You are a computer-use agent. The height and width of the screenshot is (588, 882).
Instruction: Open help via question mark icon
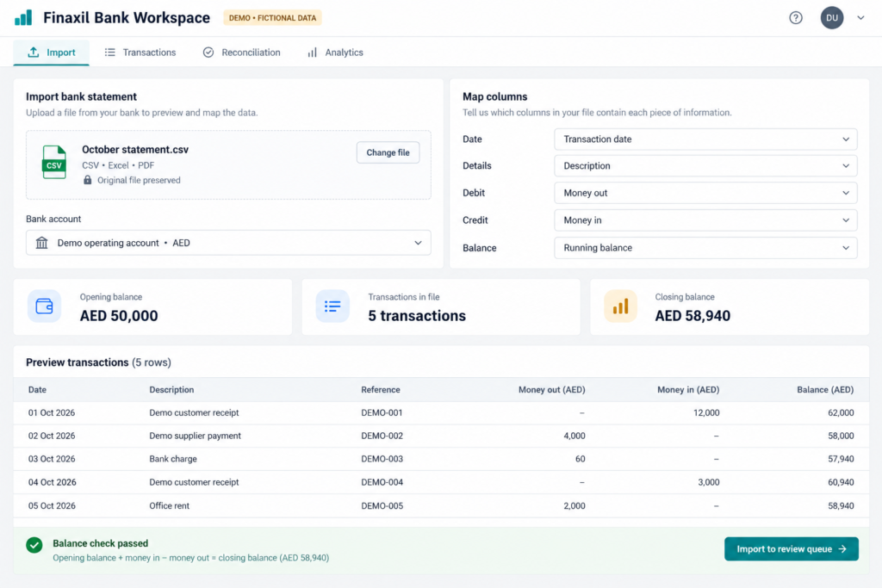click(795, 18)
